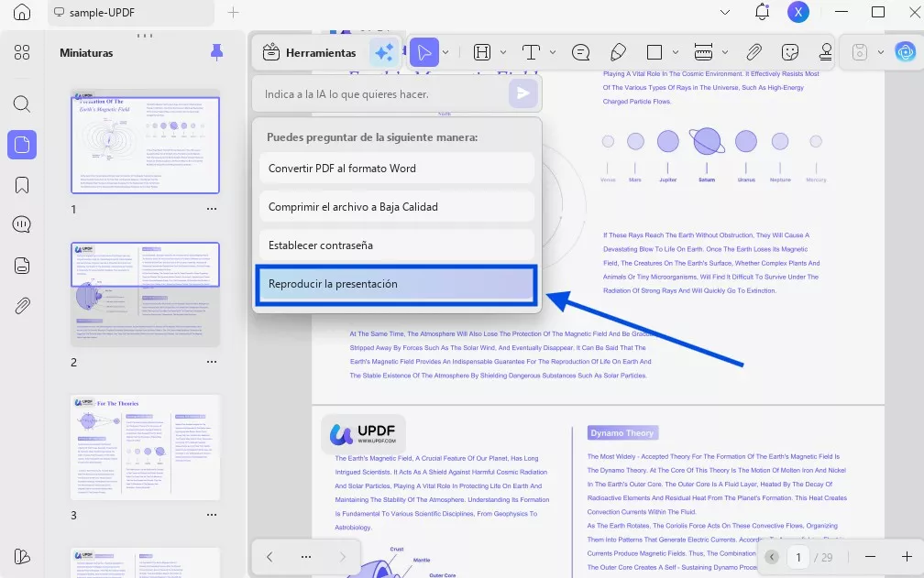Select the highlight text tool

coord(482,52)
